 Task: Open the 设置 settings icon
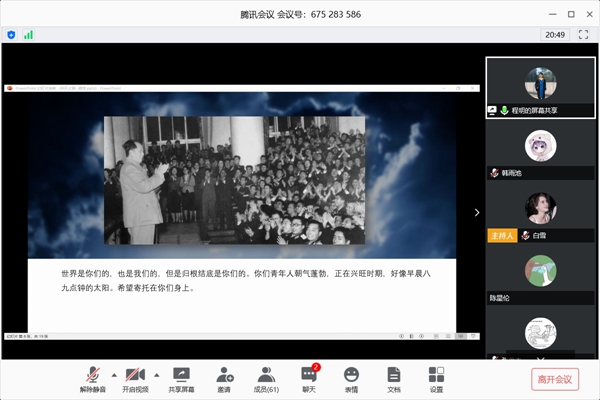436,379
